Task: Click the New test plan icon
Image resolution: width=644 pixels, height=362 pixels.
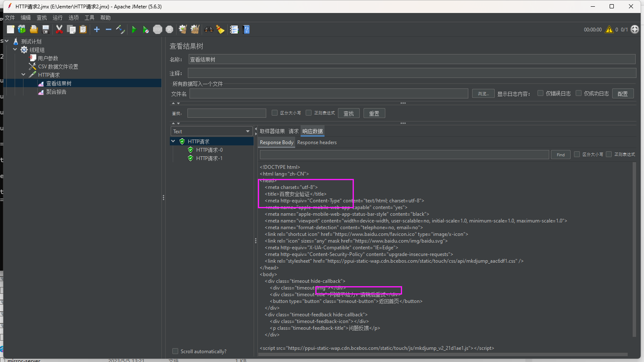Action: pyautogui.click(x=10, y=29)
